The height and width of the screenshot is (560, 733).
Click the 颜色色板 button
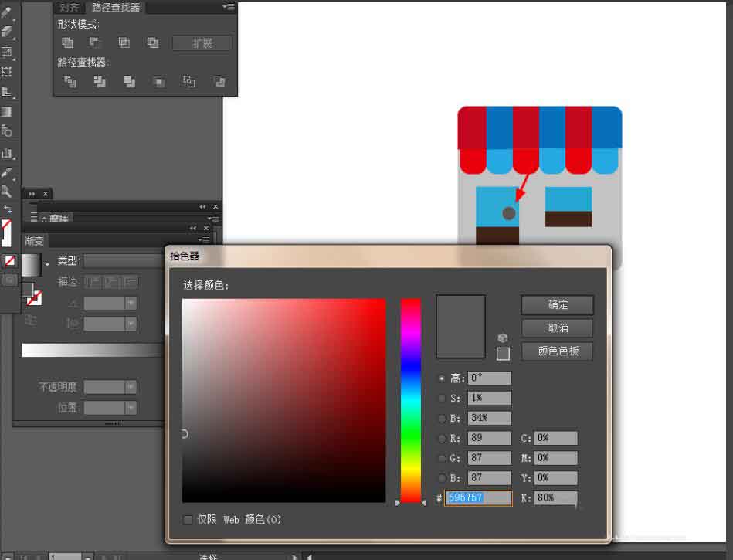[557, 351]
